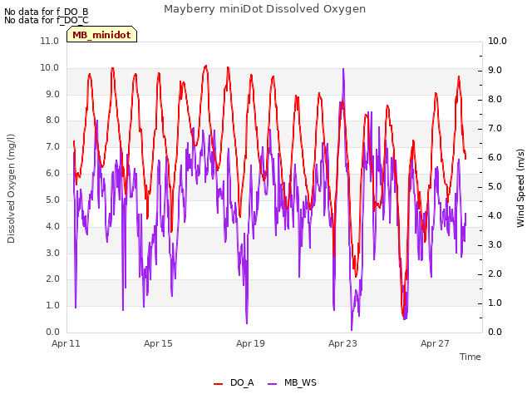532x399 pixels.
Task: Click the 9.0 left axis oxygen value
Action: pyautogui.click(x=53, y=94)
